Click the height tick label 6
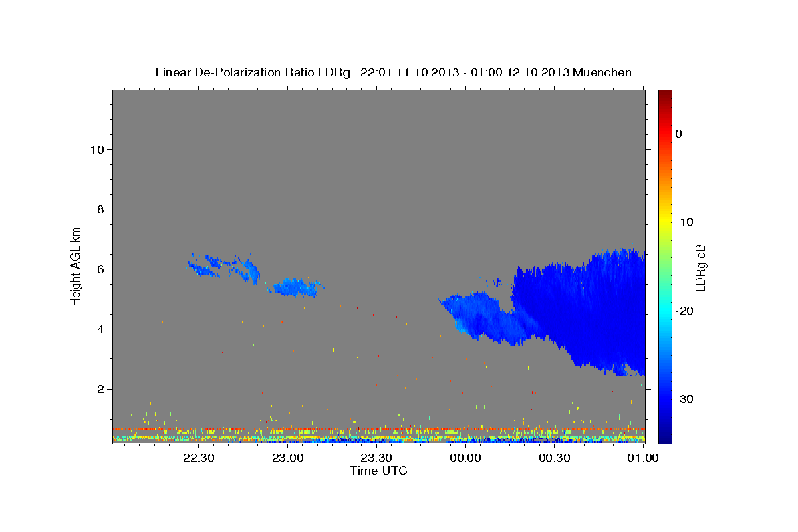The height and width of the screenshot is (532, 798). pyautogui.click(x=100, y=269)
